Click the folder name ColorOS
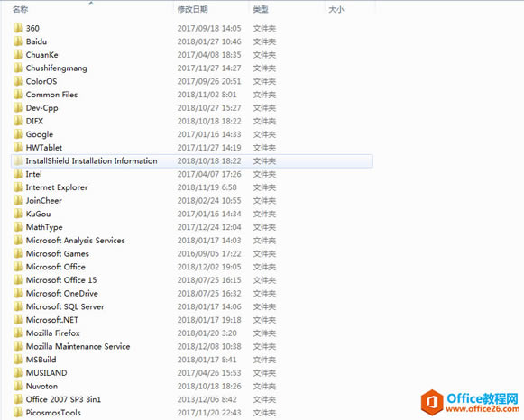 (41, 81)
